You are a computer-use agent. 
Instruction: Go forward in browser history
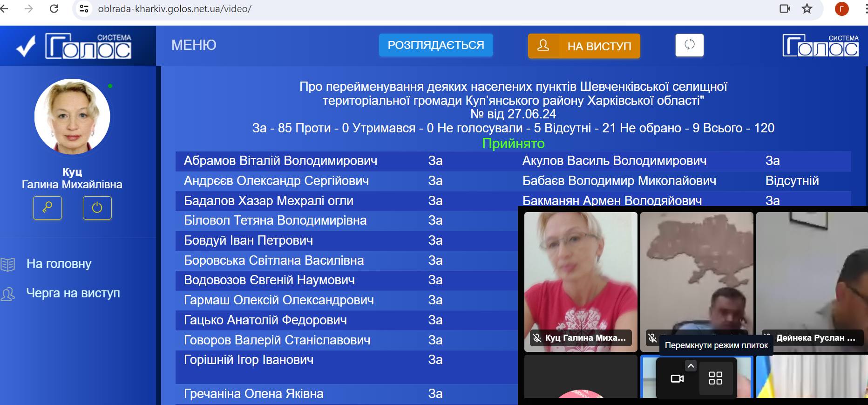pos(29,9)
